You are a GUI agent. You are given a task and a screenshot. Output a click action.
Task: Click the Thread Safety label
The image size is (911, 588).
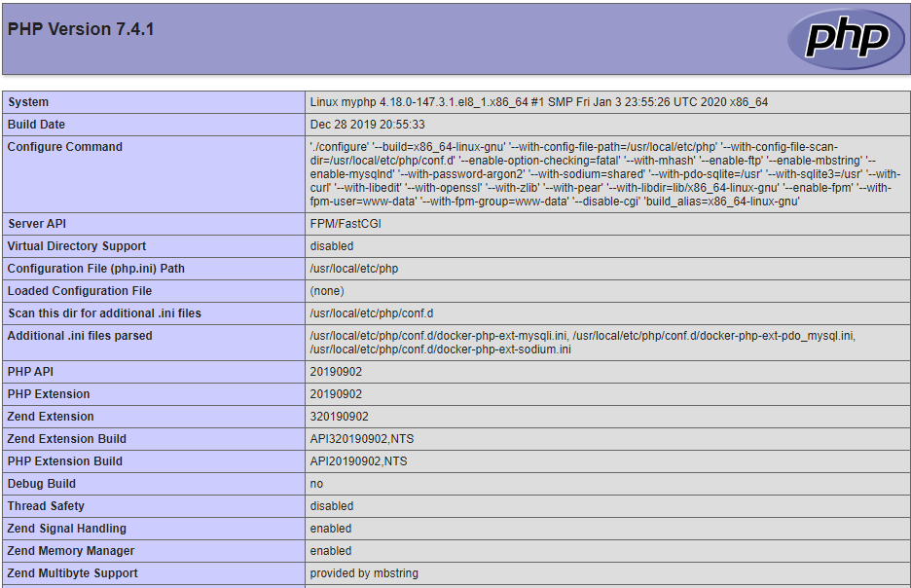pyautogui.click(x=46, y=506)
